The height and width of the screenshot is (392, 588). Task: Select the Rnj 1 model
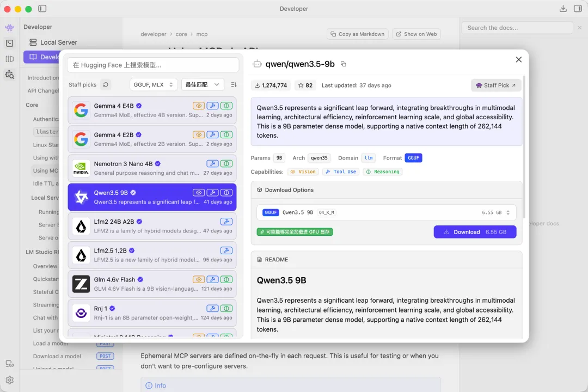pyautogui.click(x=152, y=313)
